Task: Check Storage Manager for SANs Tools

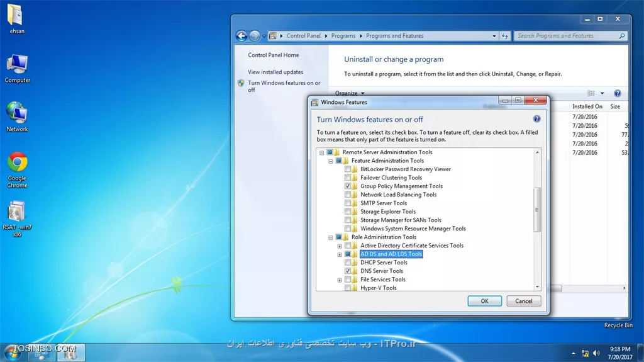Action: 347,220
